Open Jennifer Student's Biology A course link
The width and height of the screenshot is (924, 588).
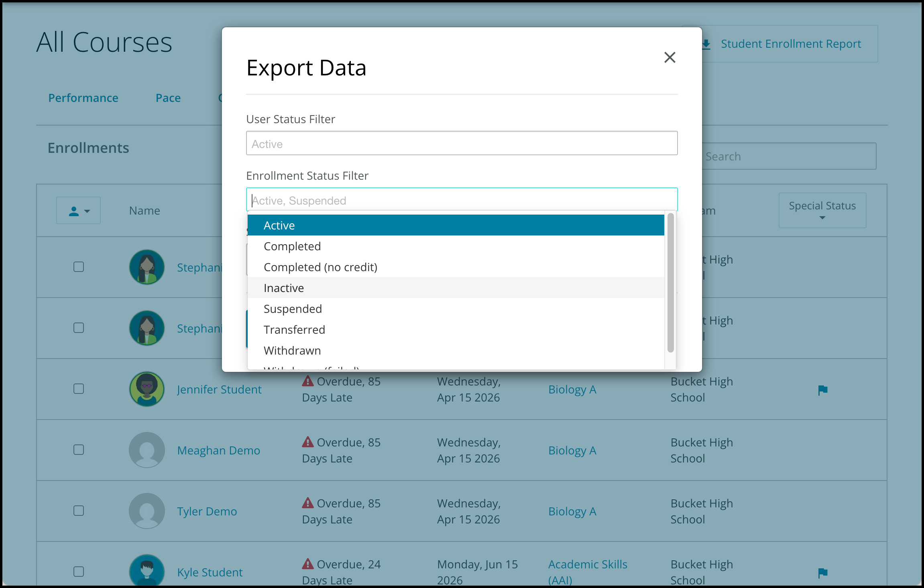click(x=572, y=389)
